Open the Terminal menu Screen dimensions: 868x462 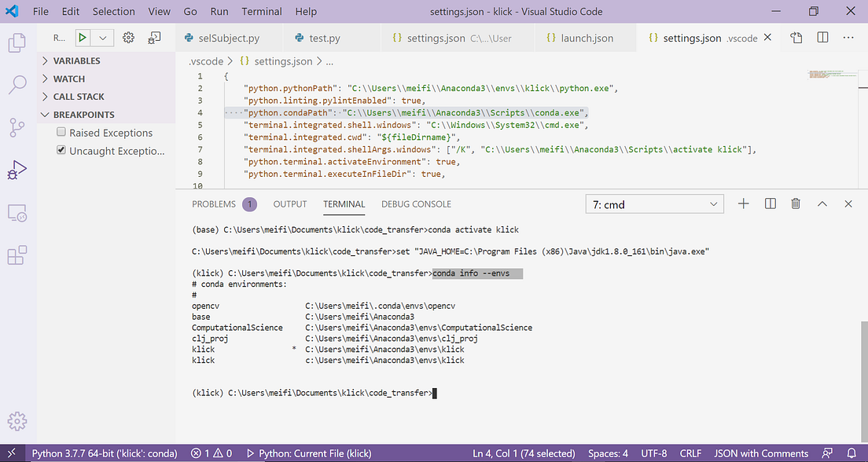tap(261, 11)
